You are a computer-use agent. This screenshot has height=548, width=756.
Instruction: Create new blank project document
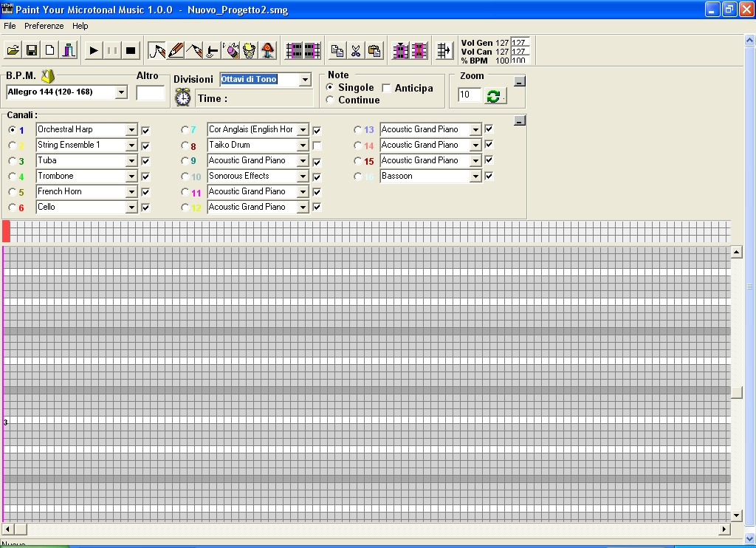(49, 50)
